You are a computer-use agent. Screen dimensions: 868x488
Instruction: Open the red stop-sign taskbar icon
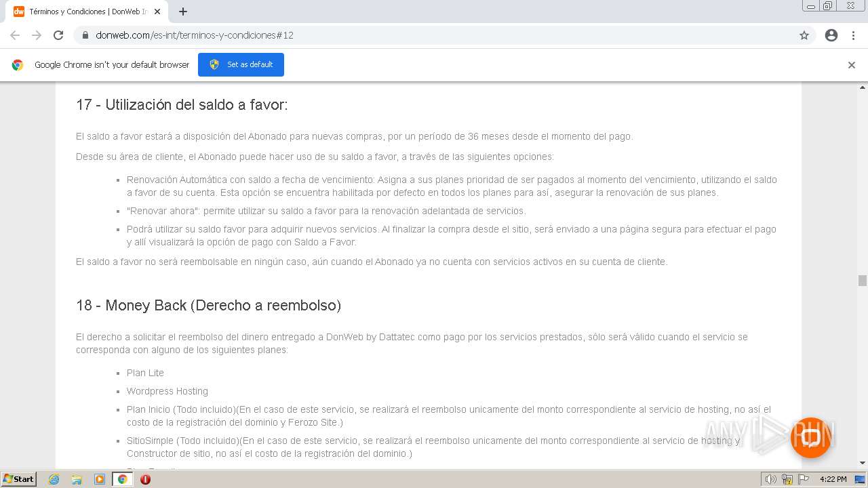click(x=145, y=479)
